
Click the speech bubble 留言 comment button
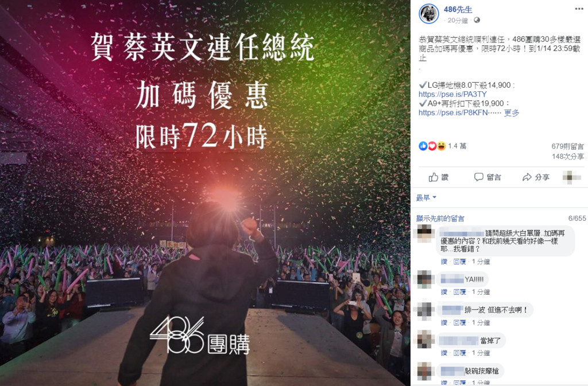click(488, 177)
